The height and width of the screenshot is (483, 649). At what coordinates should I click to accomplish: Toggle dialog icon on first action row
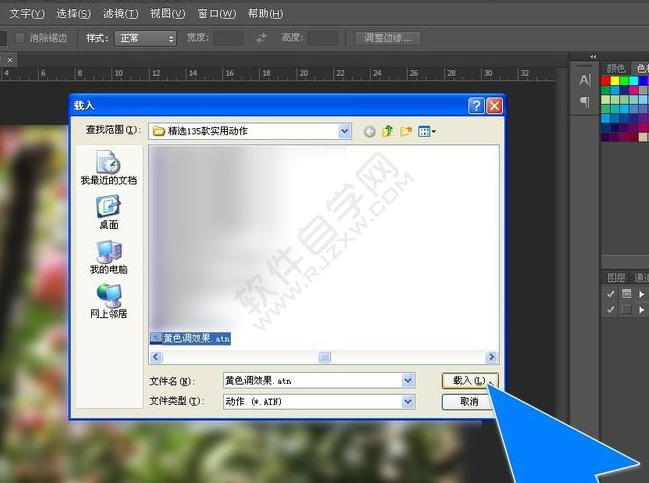pyautogui.click(x=626, y=293)
